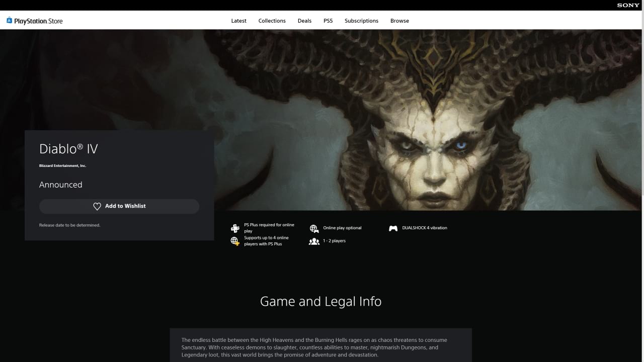Click the 1 - 2 players label
The width and height of the screenshot is (644, 362).
pyautogui.click(x=334, y=241)
